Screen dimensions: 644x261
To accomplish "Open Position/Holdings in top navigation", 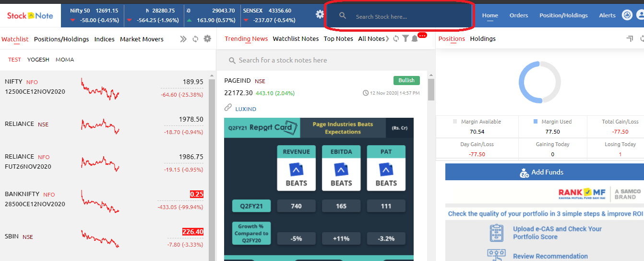I will pos(563,15).
